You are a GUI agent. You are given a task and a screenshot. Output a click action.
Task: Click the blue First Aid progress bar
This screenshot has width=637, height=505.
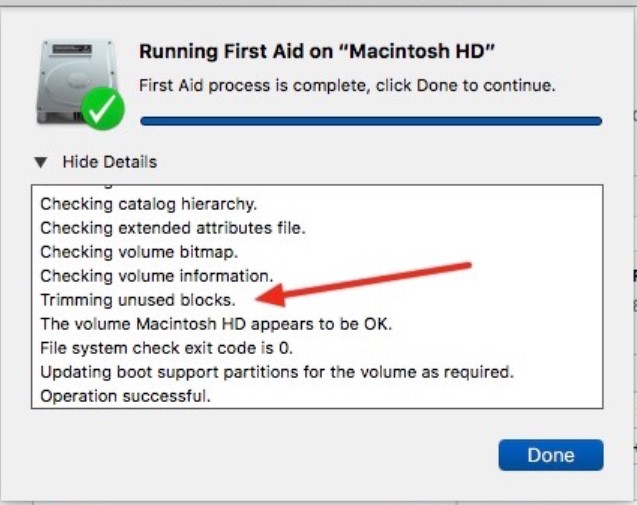pyautogui.click(x=371, y=121)
